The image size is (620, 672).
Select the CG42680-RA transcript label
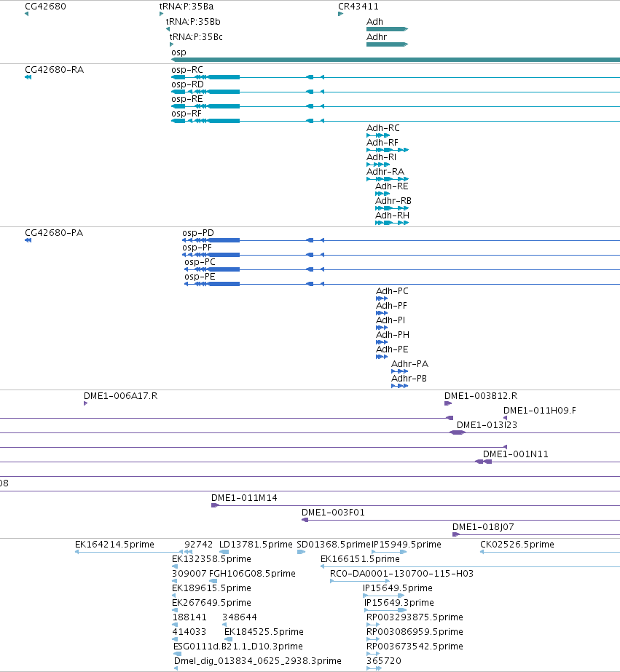point(55,70)
